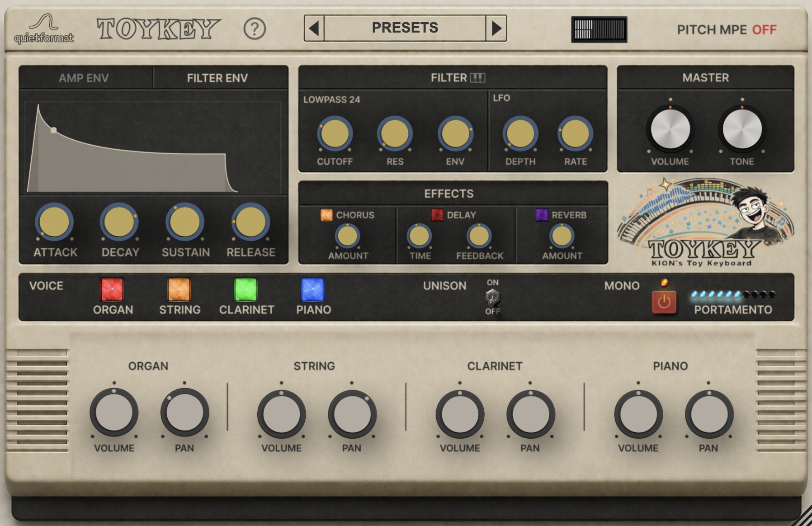Click the quietformat logo
Image resolution: width=812 pixels, height=526 pixels.
pos(43,29)
